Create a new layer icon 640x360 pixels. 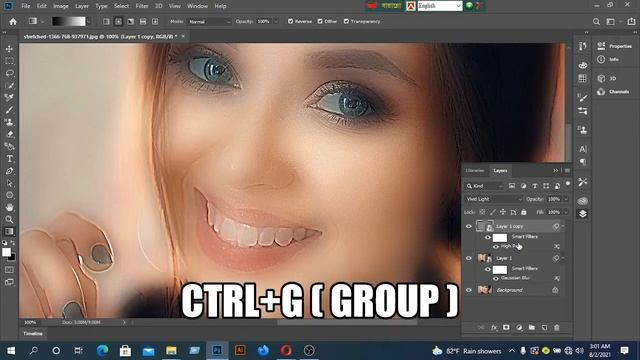click(x=544, y=327)
